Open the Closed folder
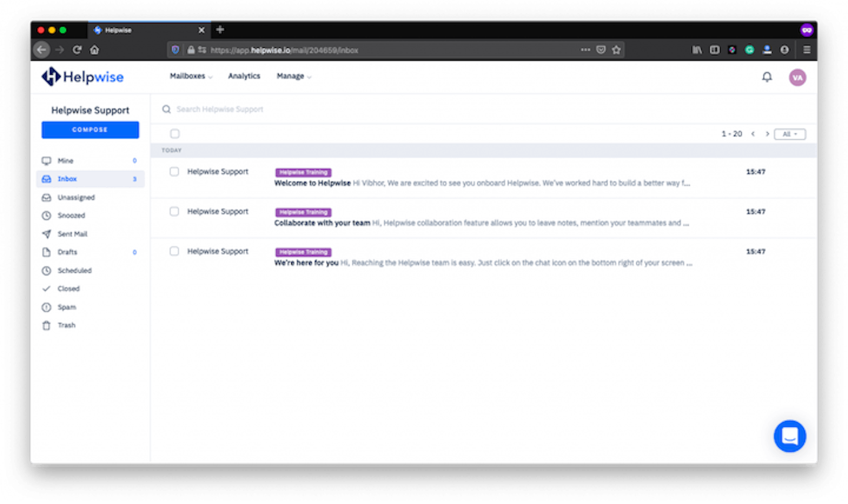Image resolution: width=848 pixels, height=504 pixels. click(90, 289)
